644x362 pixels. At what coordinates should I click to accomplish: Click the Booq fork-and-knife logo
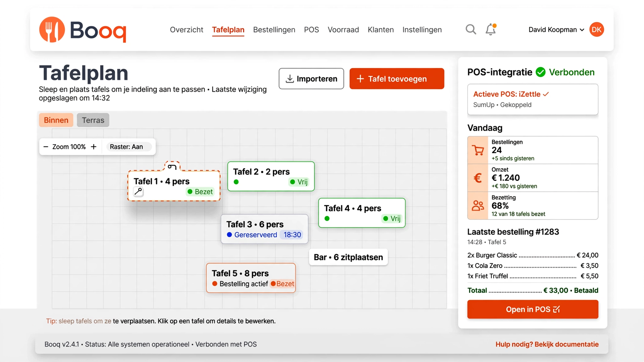(52, 30)
